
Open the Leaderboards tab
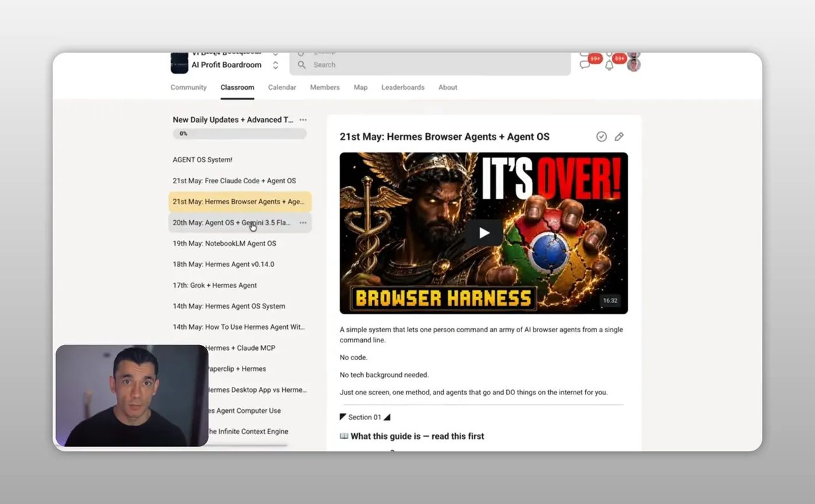[403, 87]
